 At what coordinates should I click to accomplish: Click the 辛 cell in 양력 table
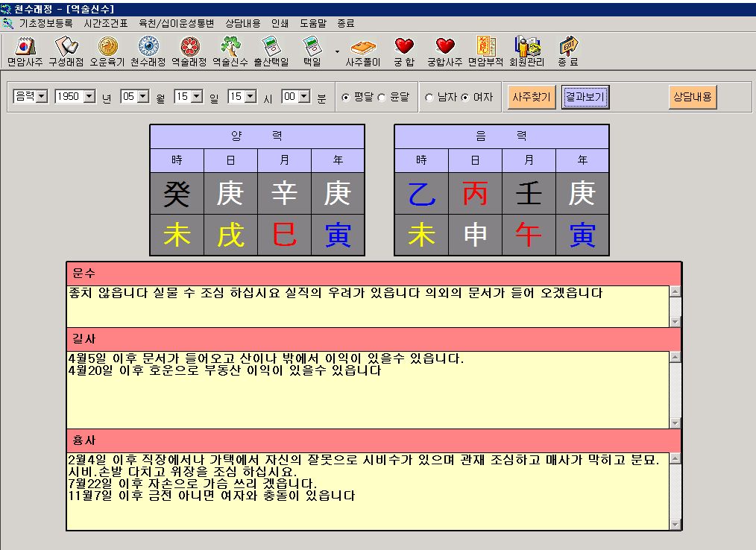[285, 193]
